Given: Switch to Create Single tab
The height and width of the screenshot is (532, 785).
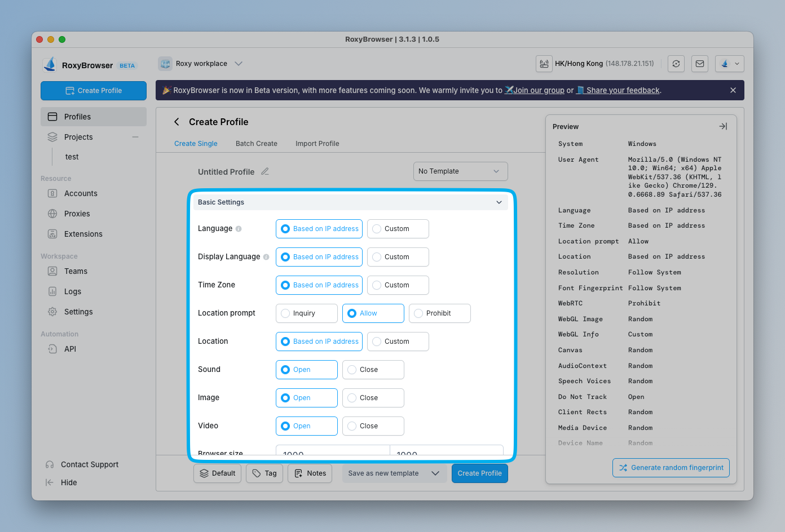Looking at the screenshot, I should click(x=196, y=144).
